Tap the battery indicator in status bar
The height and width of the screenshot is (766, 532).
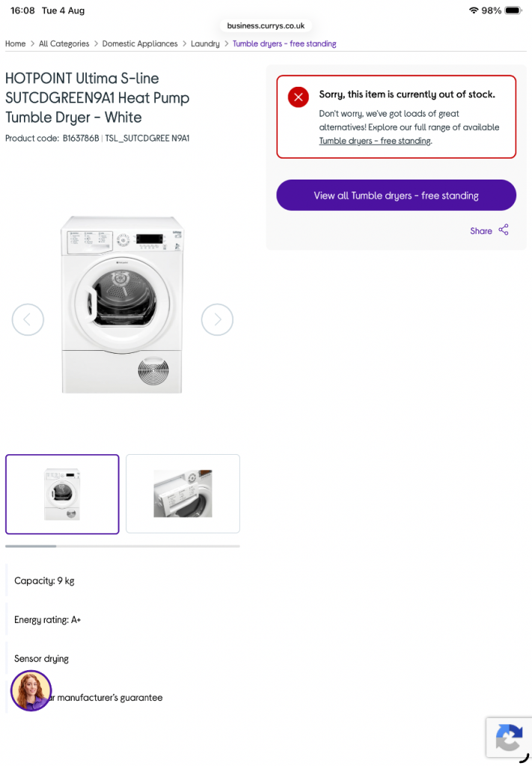tap(513, 10)
